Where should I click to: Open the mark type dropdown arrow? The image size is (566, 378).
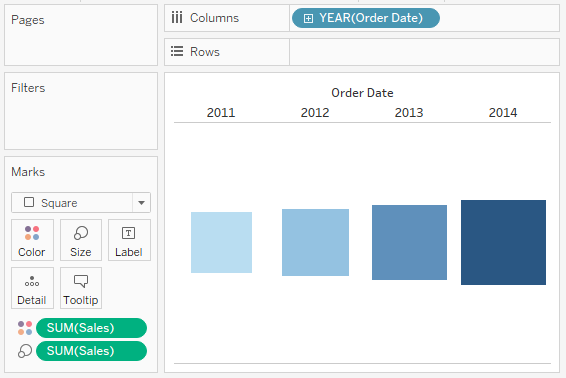pyautogui.click(x=142, y=203)
